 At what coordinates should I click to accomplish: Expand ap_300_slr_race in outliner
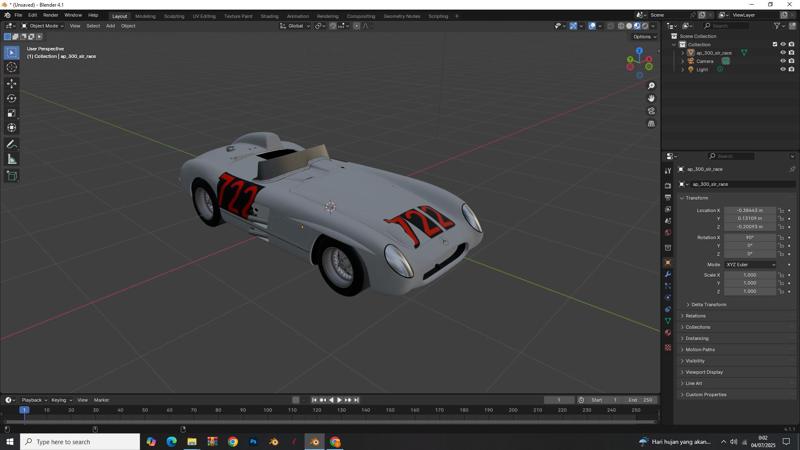pos(683,53)
